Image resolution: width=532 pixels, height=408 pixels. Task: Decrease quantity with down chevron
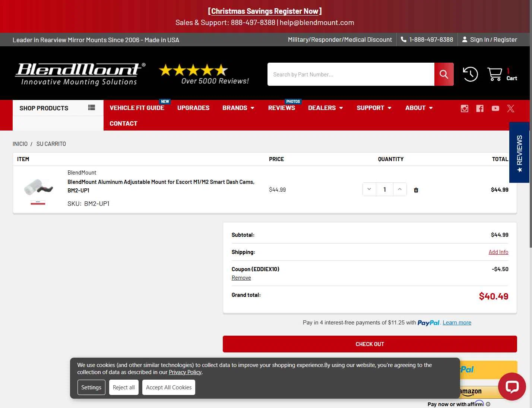[369, 189]
